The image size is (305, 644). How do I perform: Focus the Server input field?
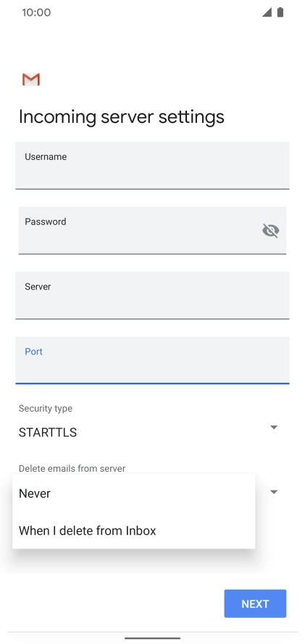(152, 295)
